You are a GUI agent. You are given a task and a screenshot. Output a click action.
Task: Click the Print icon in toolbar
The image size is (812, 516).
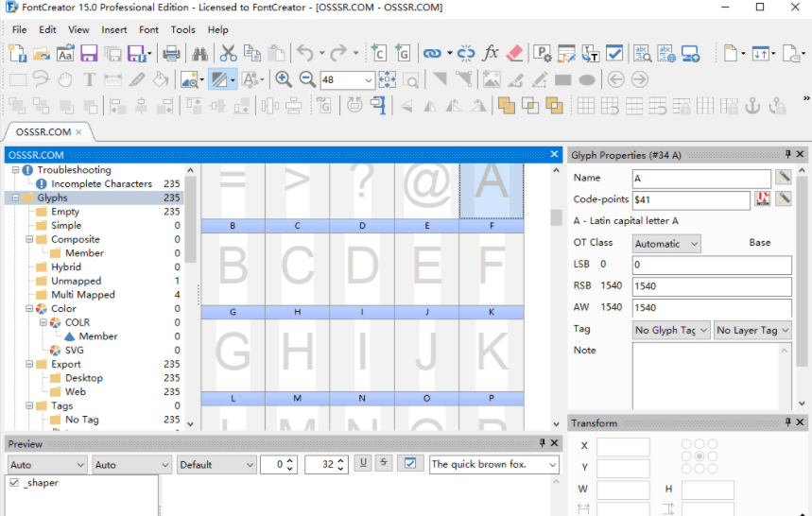pyautogui.click(x=171, y=54)
